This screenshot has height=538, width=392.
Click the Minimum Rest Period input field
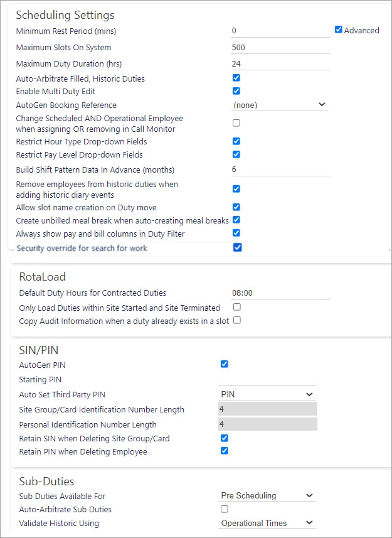(x=280, y=31)
